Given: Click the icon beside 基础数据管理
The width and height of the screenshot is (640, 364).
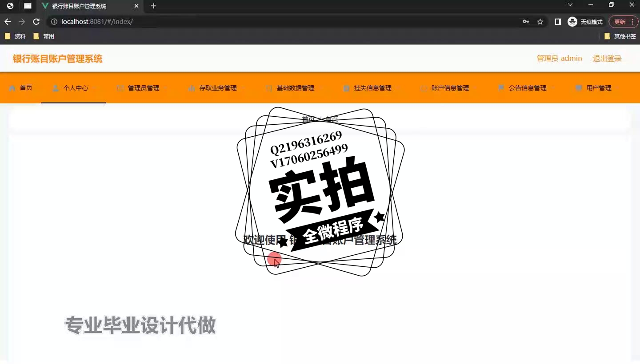Looking at the screenshot, I should pos(269,88).
